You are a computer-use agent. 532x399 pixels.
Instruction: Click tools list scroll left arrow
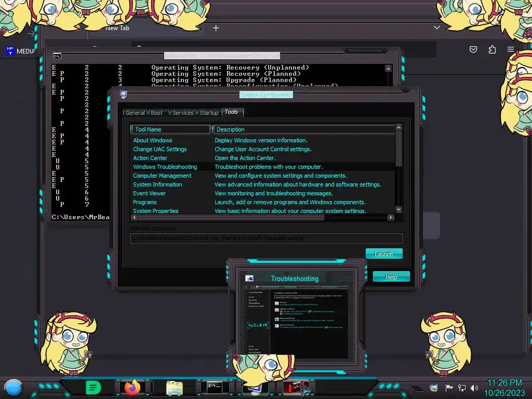(x=135, y=217)
